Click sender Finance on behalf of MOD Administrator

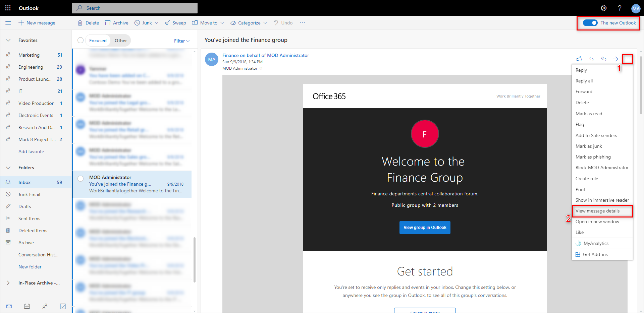tap(266, 55)
